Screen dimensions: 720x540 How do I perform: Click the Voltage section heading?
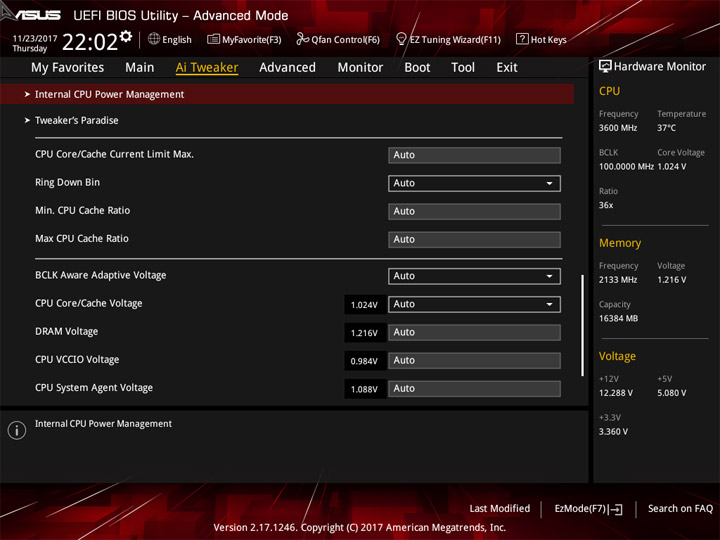[x=617, y=356]
